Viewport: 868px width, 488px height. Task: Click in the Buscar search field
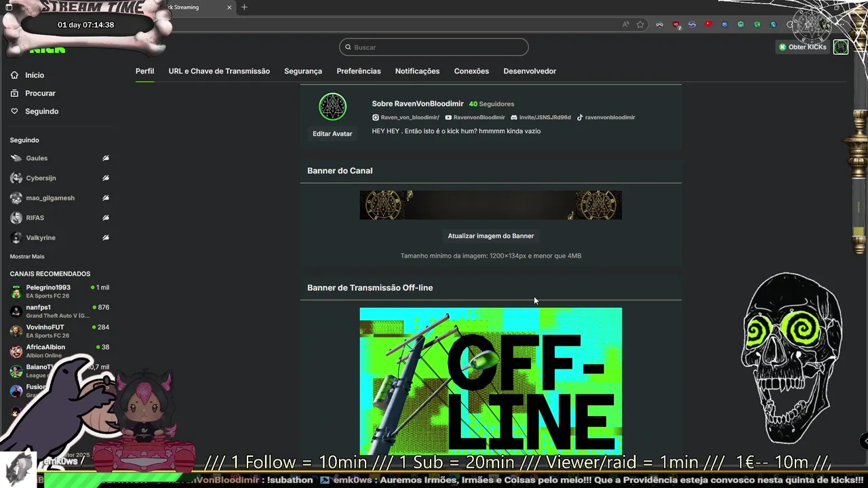coord(434,47)
